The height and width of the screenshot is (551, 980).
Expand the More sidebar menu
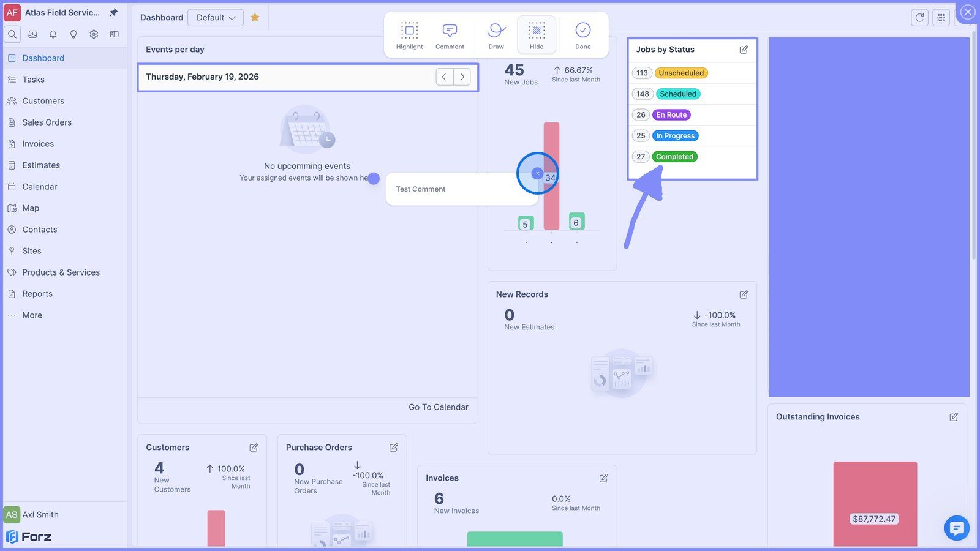click(32, 315)
